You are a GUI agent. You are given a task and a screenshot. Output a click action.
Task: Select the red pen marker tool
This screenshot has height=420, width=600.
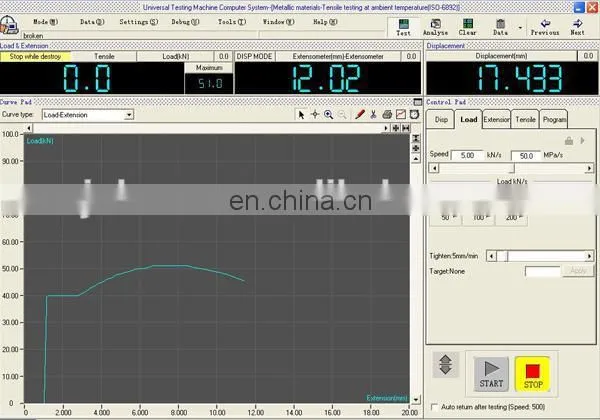[360, 114]
